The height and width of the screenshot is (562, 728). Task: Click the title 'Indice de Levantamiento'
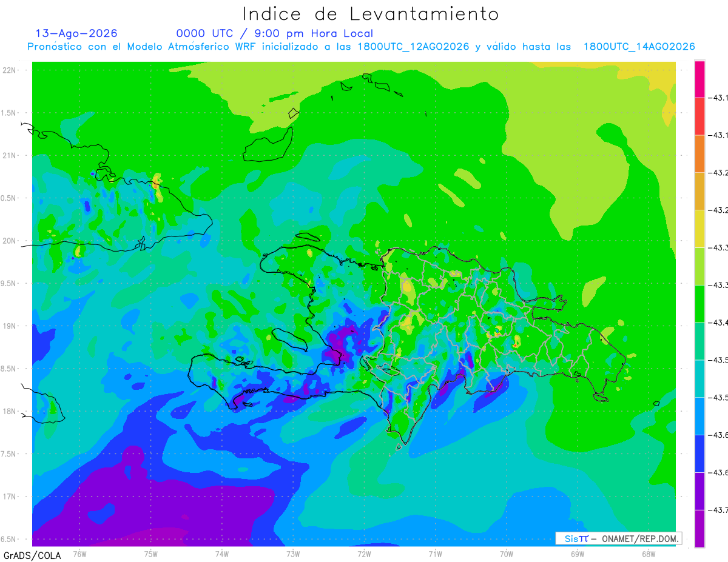(371, 14)
